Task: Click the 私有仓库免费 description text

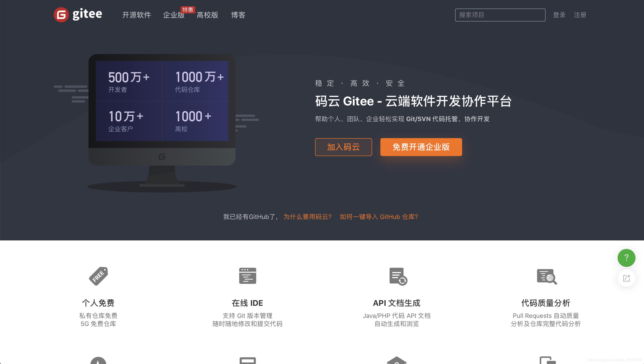Action: point(98,316)
